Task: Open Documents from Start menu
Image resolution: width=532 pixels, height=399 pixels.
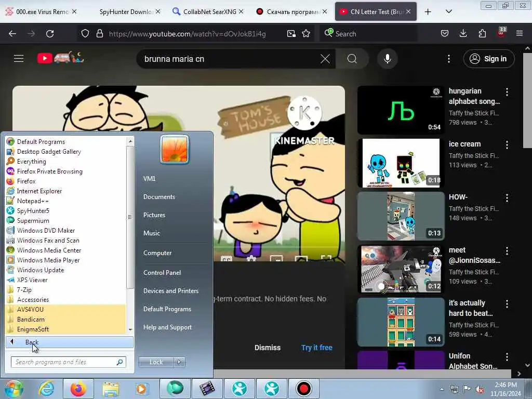Action: (x=159, y=197)
